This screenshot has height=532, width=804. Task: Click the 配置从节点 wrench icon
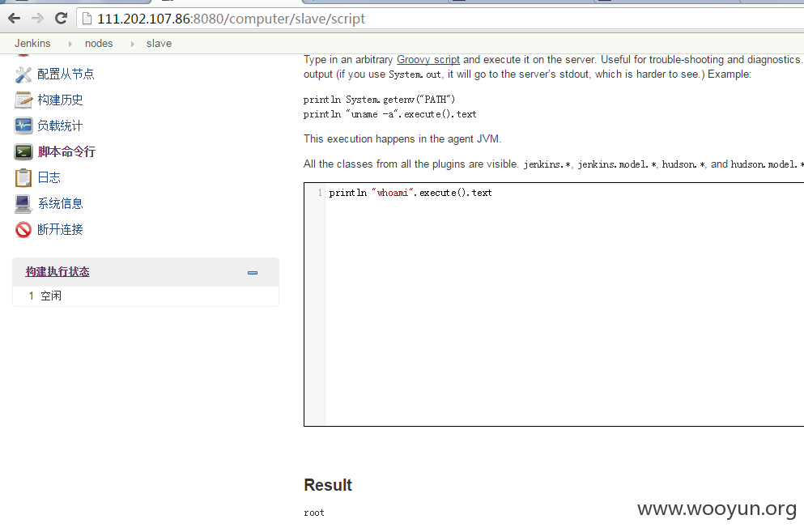(23, 74)
